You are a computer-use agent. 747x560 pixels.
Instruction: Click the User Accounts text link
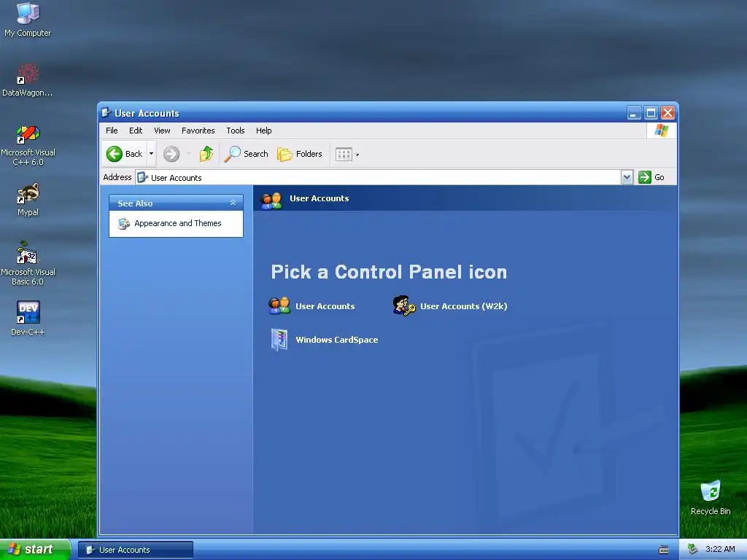325,306
